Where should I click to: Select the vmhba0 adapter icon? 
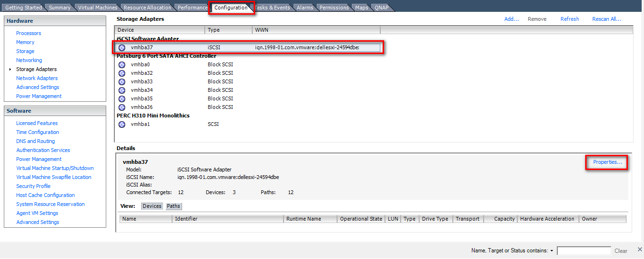click(x=122, y=64)
